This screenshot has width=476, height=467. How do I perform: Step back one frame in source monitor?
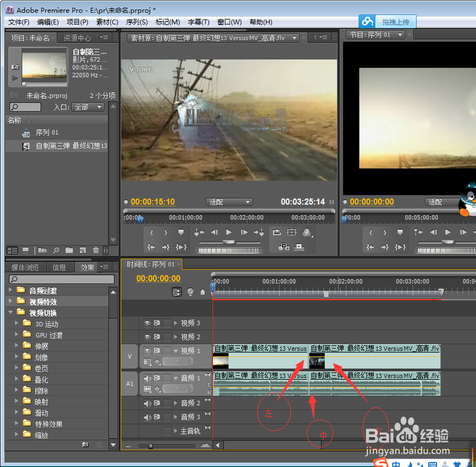(x=214, y=232)
